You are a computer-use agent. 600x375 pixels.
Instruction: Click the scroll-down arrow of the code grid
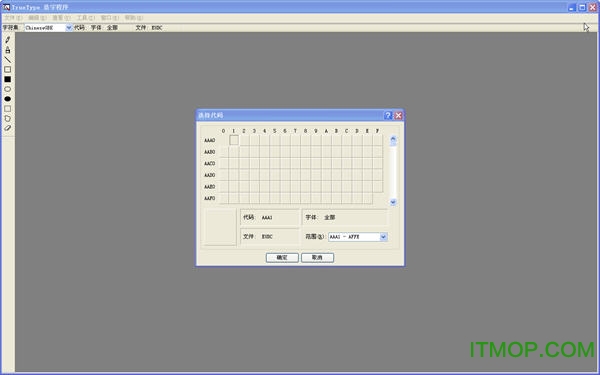pos(393,202)
